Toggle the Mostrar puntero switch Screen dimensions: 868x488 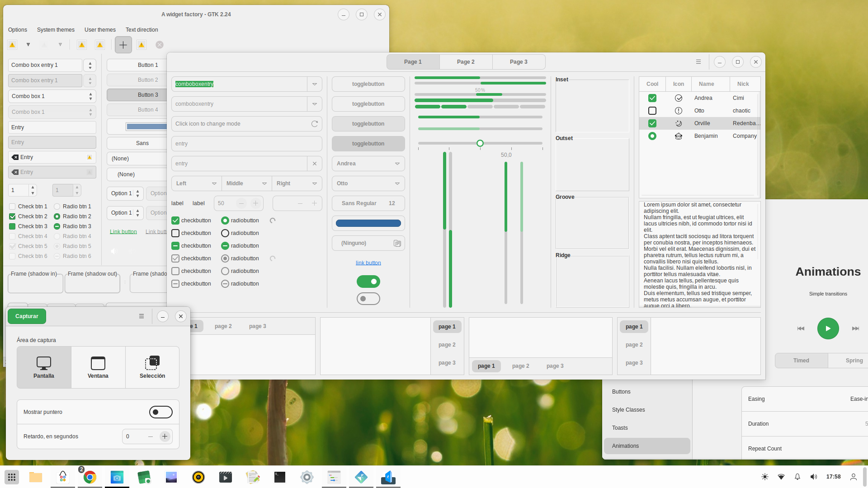[161, 412]
